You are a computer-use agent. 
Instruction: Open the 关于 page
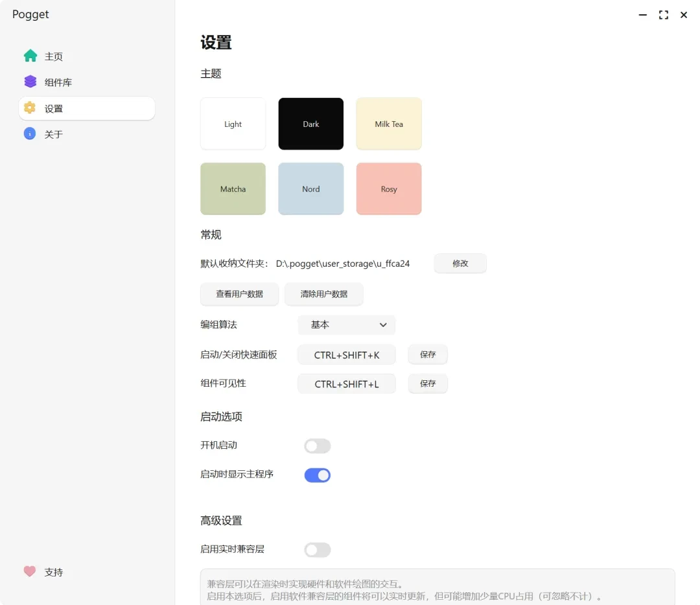point(87,134)
